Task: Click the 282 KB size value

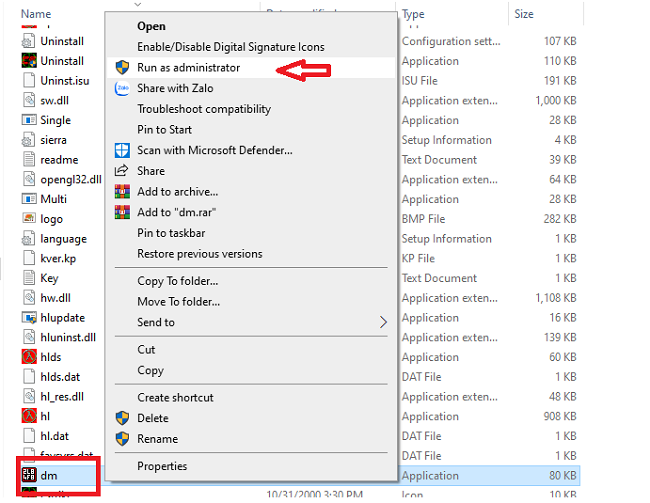Action: (x=560, y=219)
